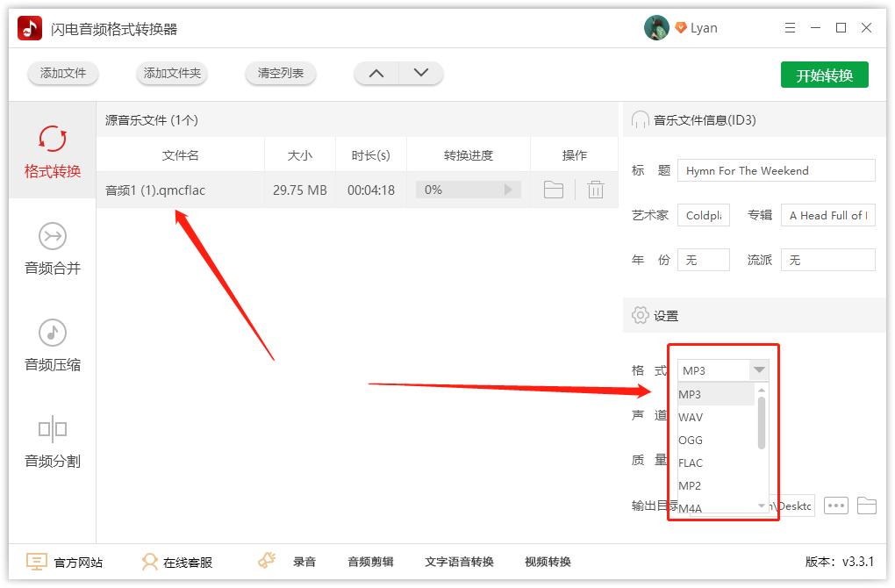Move the file up with the up arrow
This screenshot has height=588, width=895.
point(376,74)
